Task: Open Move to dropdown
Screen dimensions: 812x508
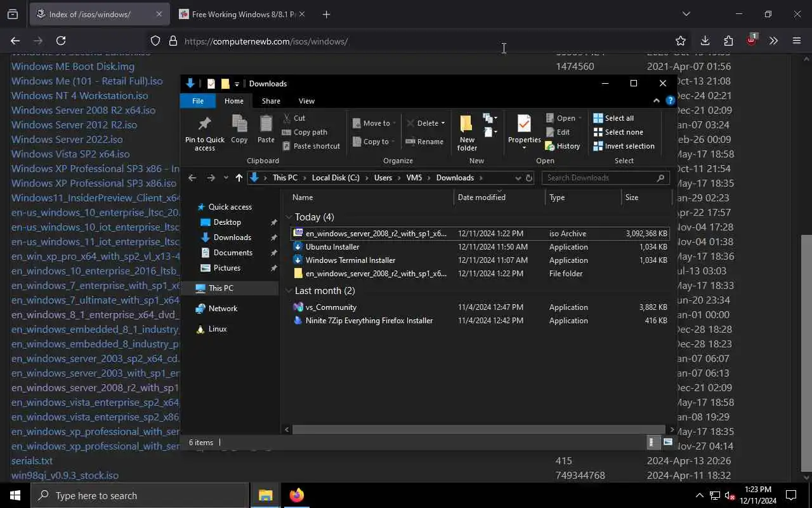Action: pyautogui.click(x=374, y=123)
